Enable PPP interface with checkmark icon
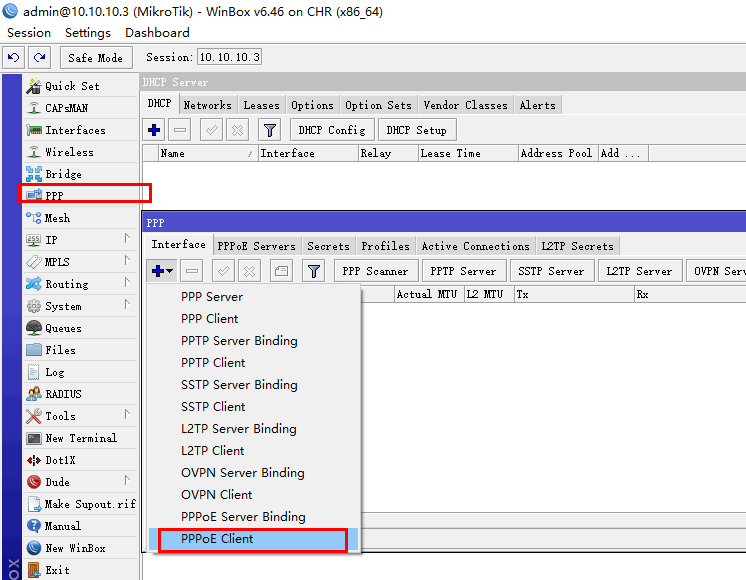 point(224,271)
